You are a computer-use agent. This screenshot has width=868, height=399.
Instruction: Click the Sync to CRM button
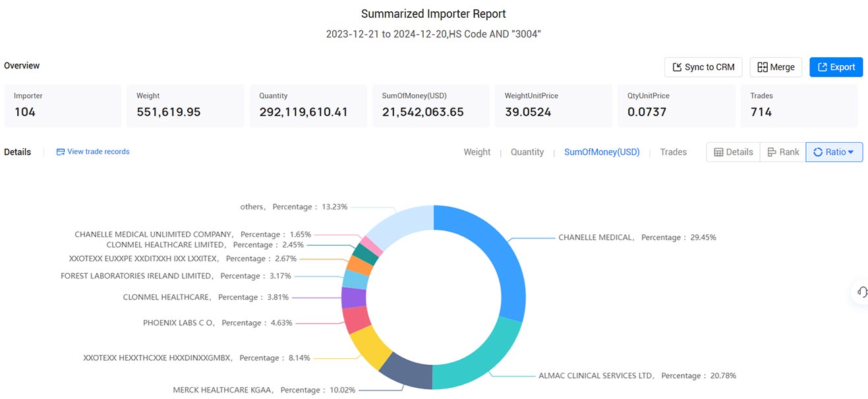703,67
